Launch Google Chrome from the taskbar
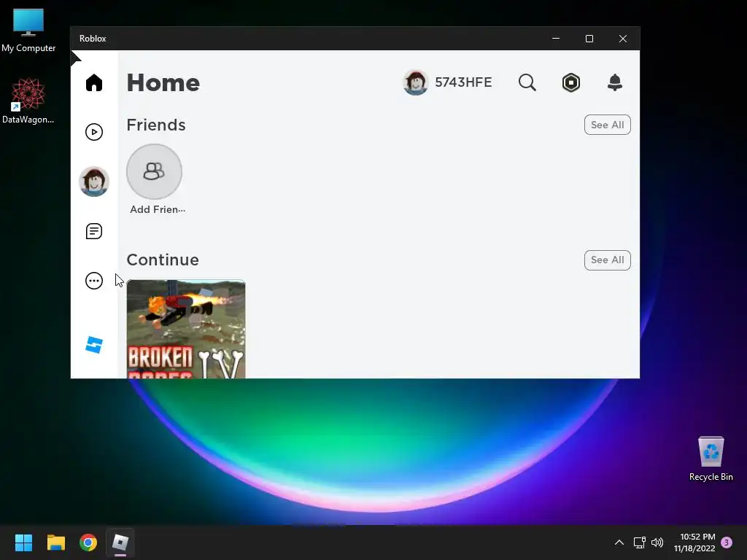This screenshot has width=747, height=560. (x=88, y=542)
